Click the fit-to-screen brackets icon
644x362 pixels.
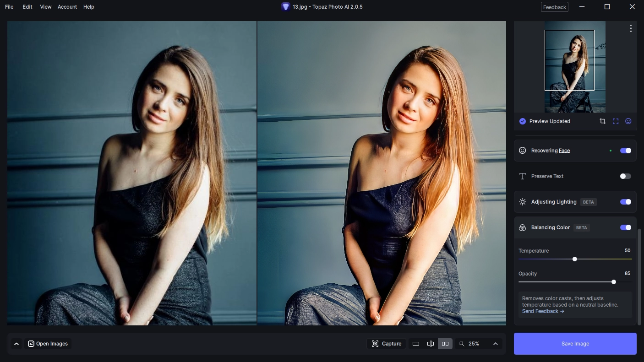(616, 121)
